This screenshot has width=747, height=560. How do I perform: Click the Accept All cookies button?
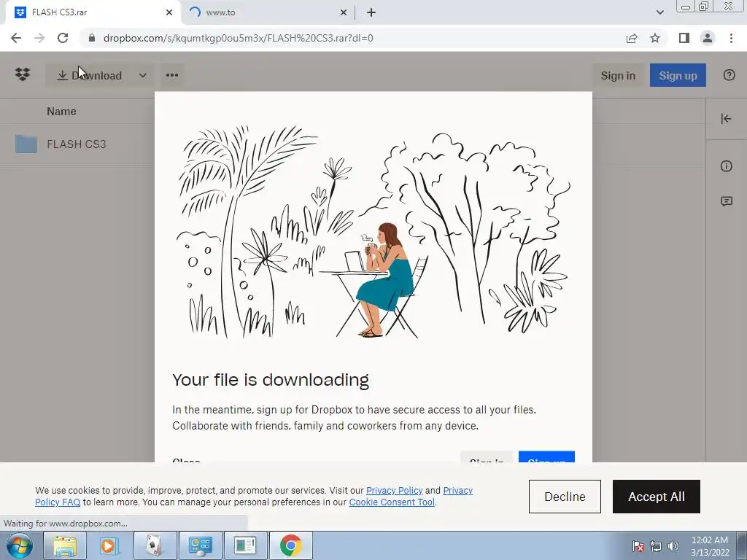pyautogui.click(x=656, y=497)
